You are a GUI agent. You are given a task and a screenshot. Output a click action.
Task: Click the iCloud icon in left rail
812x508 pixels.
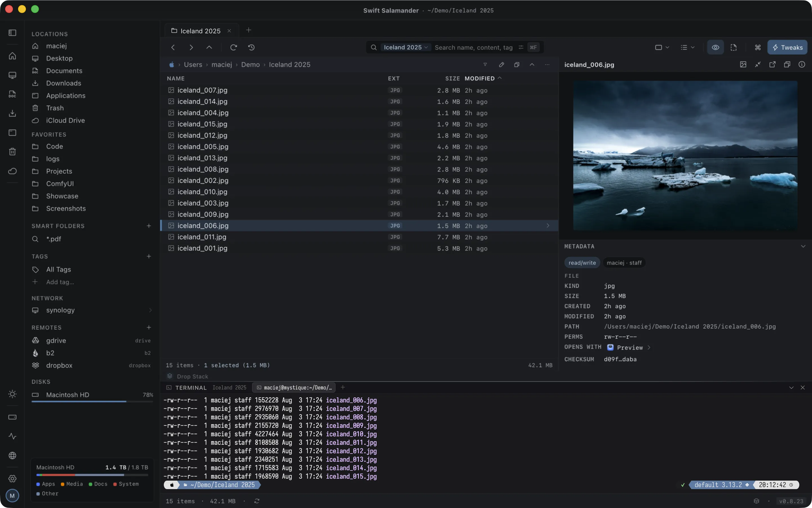[x=12, y=171]
